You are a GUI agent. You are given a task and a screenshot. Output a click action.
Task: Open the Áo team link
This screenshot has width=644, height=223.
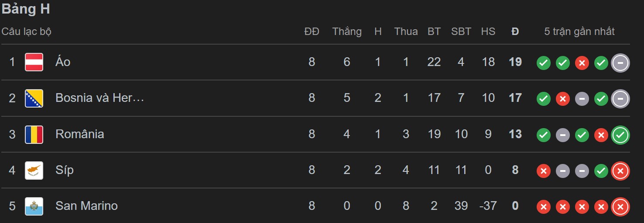click(x=63, y=62)
